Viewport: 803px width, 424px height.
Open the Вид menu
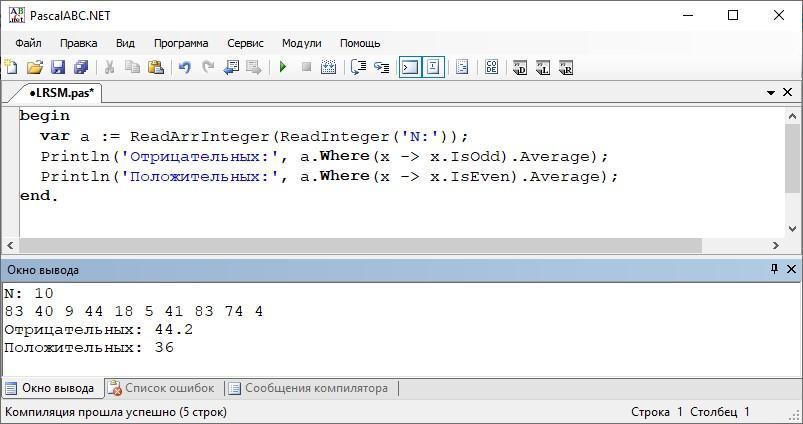click(x=125, y=44)
